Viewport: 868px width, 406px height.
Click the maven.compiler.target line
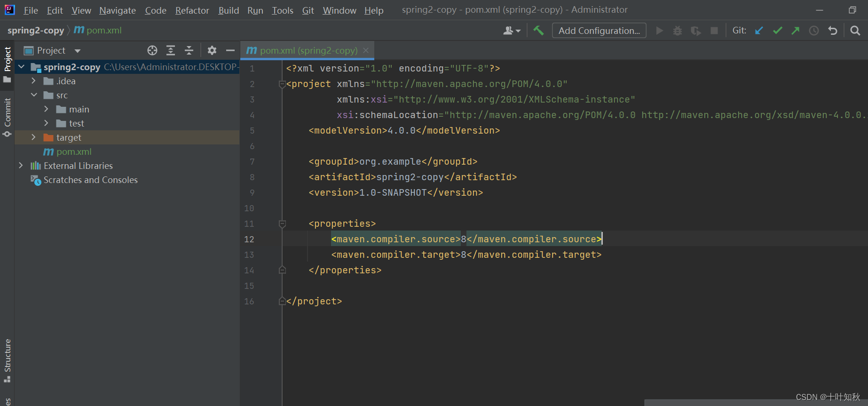pyautogui.click(x=466, y=255)
